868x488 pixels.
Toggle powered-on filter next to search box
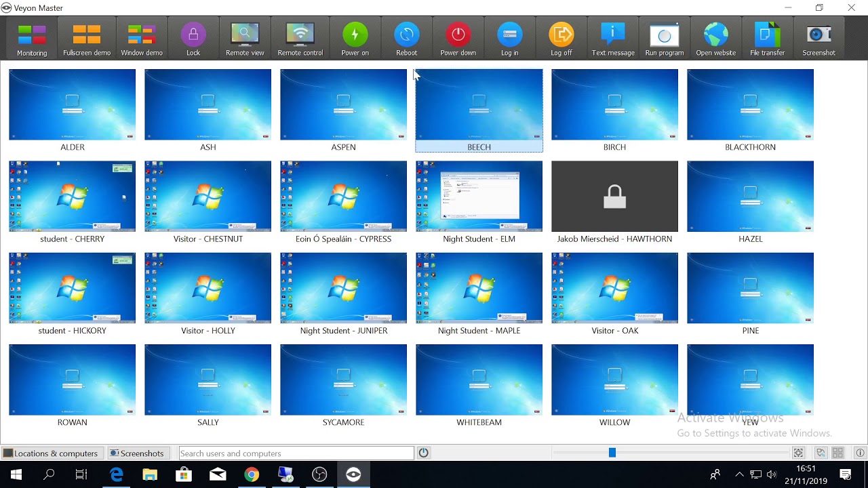[x=424, y=453]
